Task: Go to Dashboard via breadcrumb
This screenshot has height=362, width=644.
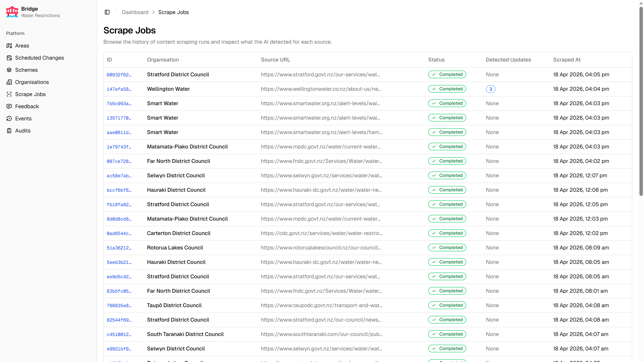Action: click(x=135, y=12)
